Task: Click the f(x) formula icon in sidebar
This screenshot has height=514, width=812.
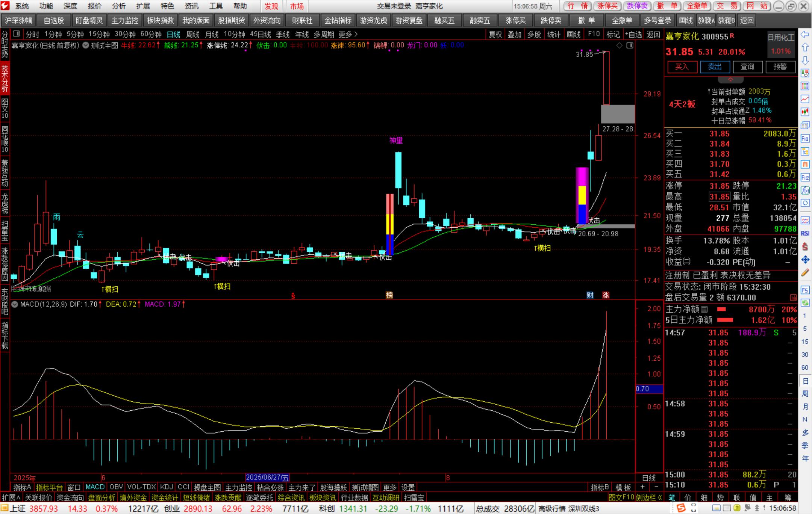Action: [805, 190]
